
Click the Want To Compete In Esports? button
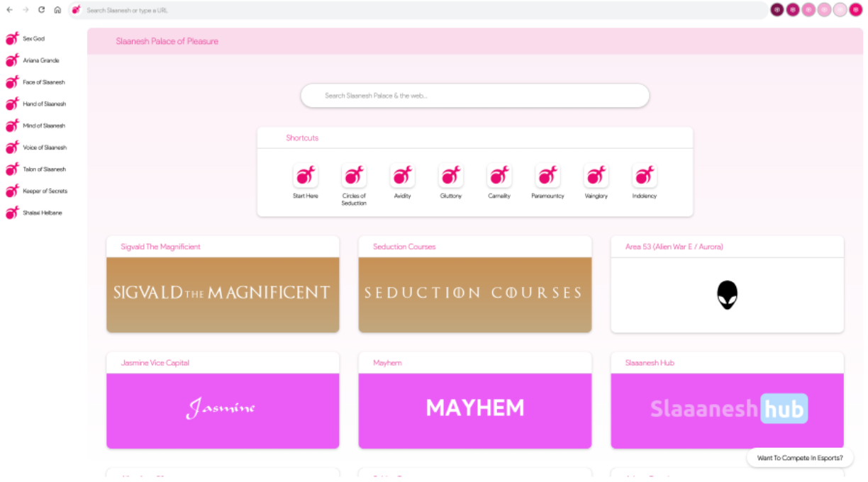click(800, 458)
